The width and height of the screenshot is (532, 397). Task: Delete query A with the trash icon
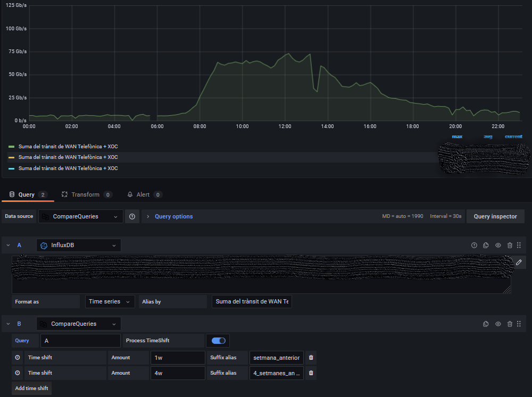pos(510,245)
